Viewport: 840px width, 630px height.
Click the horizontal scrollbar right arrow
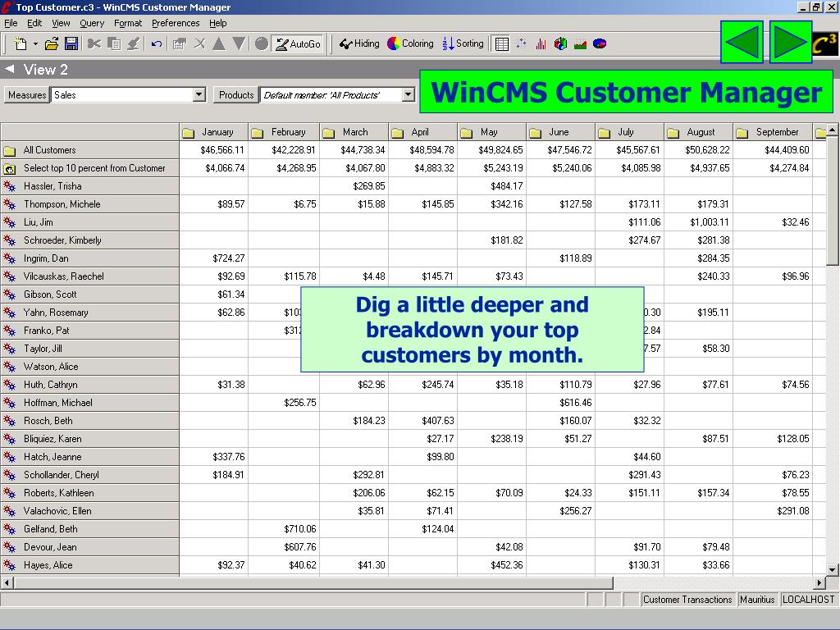pos(819,582)
